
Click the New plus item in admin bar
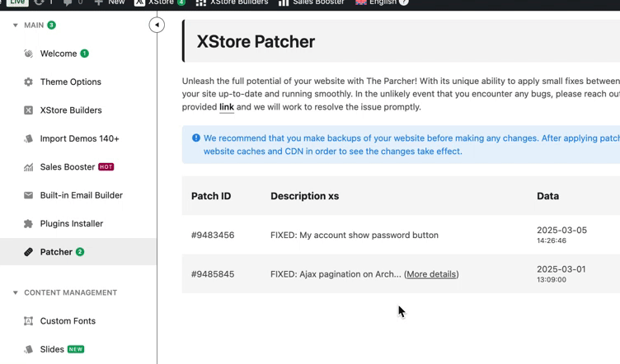coord(110,2)
